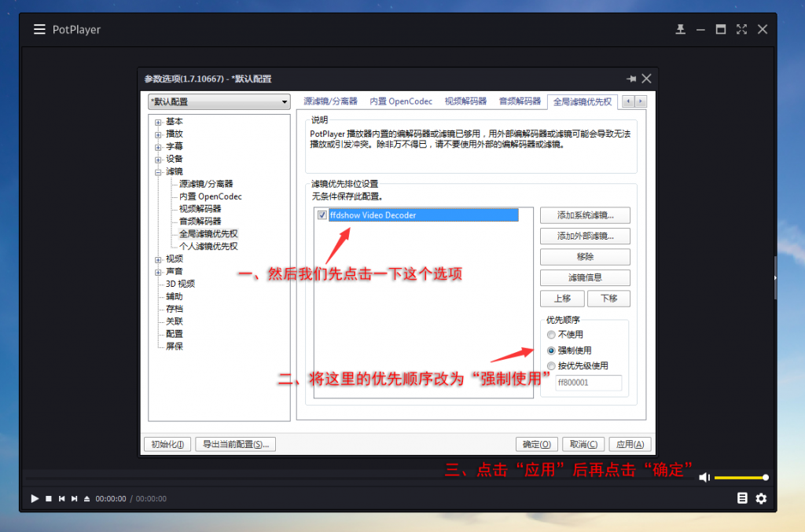
Task: Switch to the 源滤镜/分离器 tab
Action: [330, 101]
